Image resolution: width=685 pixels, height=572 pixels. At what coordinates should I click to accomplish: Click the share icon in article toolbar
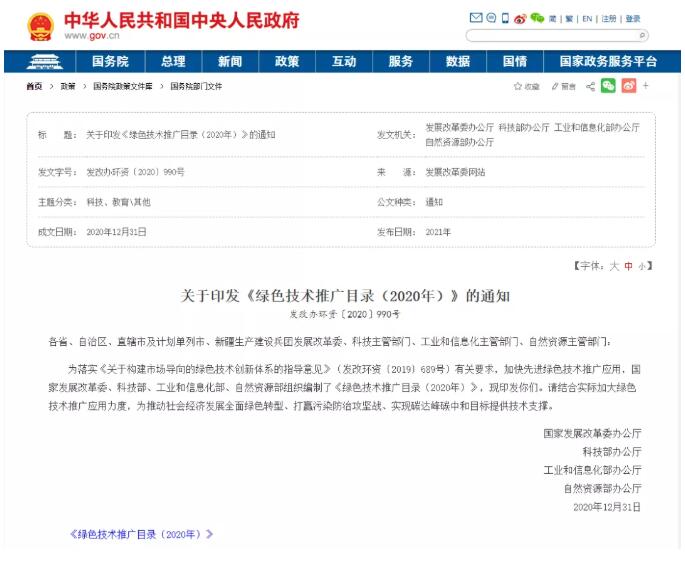point(590,87)
